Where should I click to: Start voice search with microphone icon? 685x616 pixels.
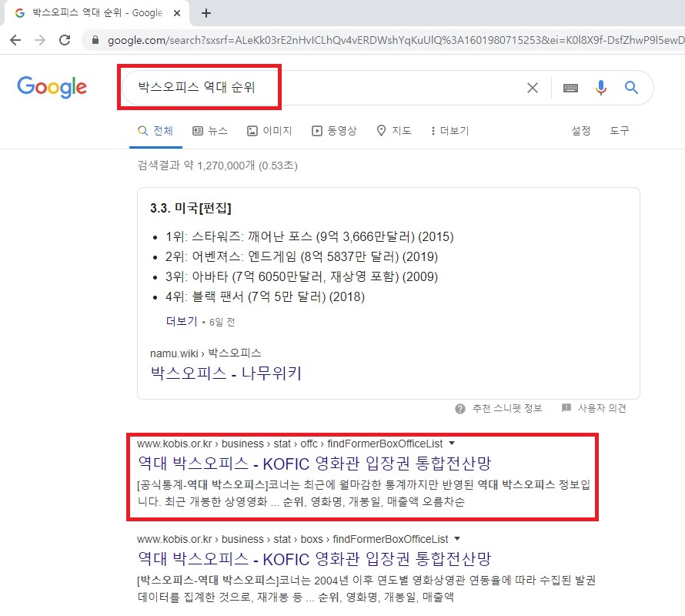click(601, 88)
